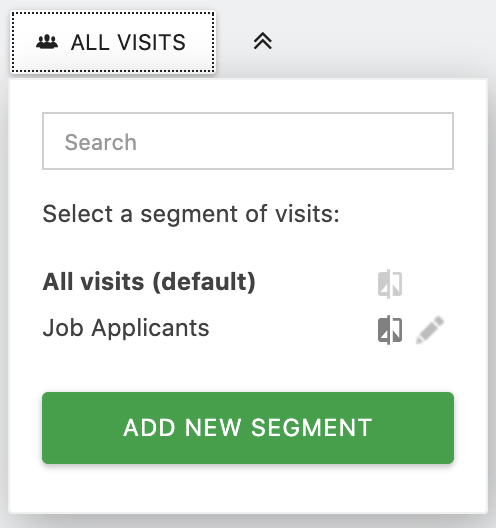Compare the Job Applicants segment
The width and height of the screenshot is (496, 528).
pyautogui.click(x=390, y=330)
